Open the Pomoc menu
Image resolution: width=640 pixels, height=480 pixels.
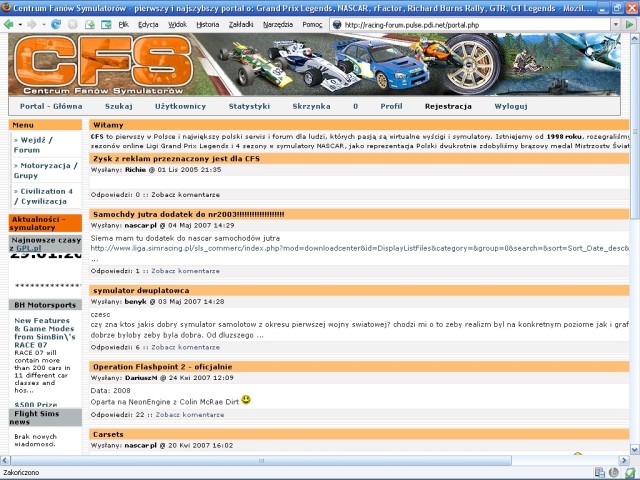point(312,24)
